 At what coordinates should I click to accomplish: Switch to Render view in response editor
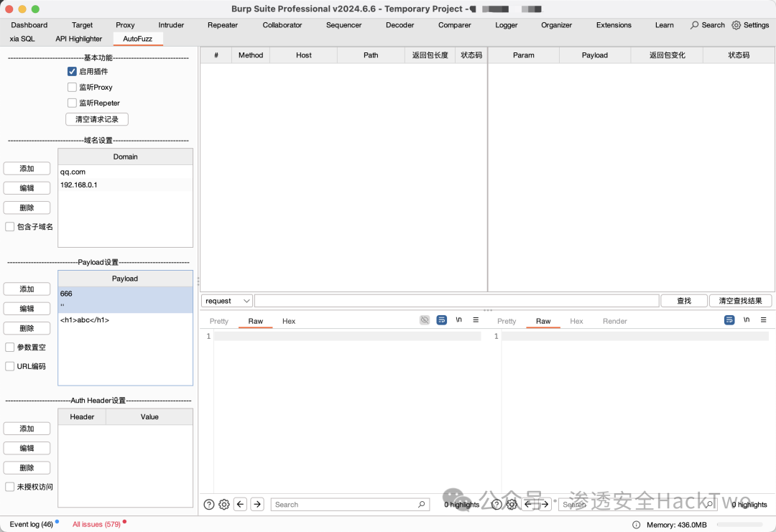point(614,321)
